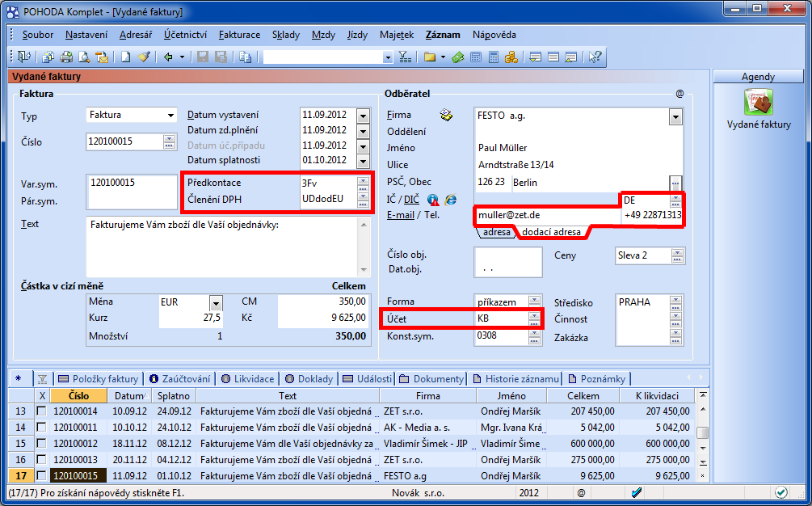Open the Účetnictví menu

(185, 35)
